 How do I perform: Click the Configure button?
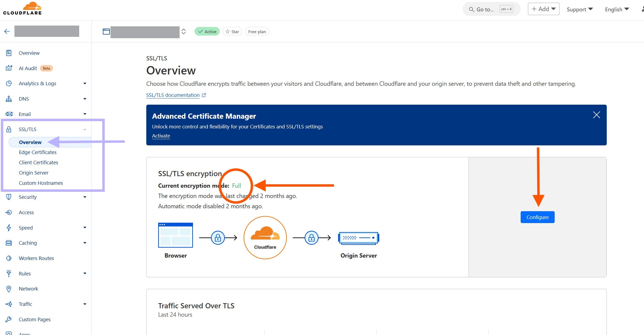tap(537, 217)
